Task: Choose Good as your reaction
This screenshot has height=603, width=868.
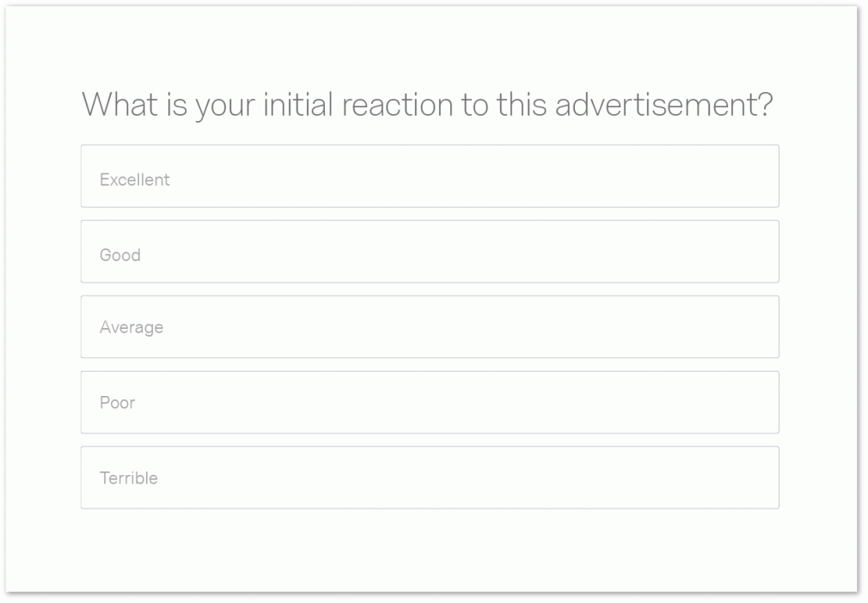Action: click(430, 252)
